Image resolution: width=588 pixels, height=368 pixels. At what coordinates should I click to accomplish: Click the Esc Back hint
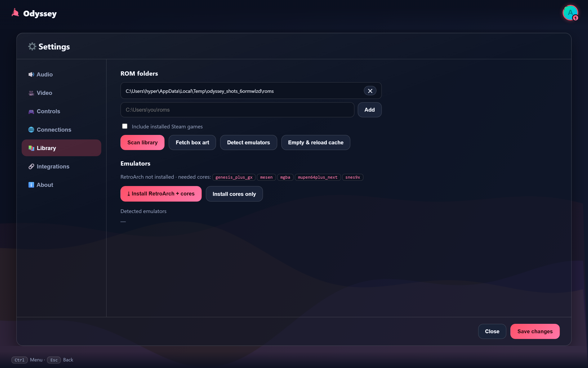(x=60, y=360)
